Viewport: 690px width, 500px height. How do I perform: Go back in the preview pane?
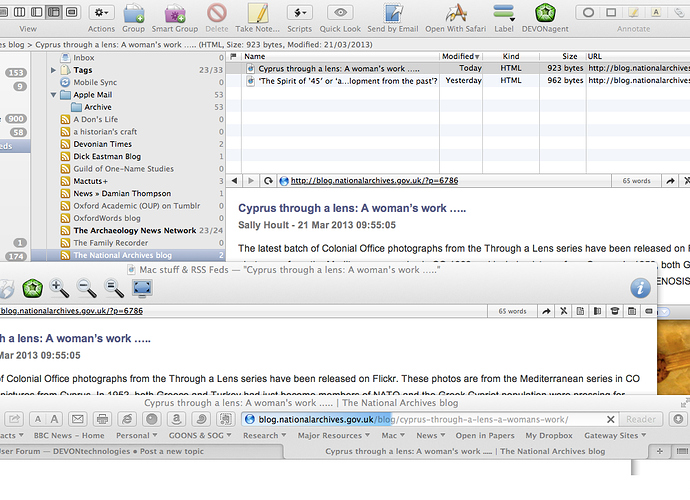click(234, 180)
